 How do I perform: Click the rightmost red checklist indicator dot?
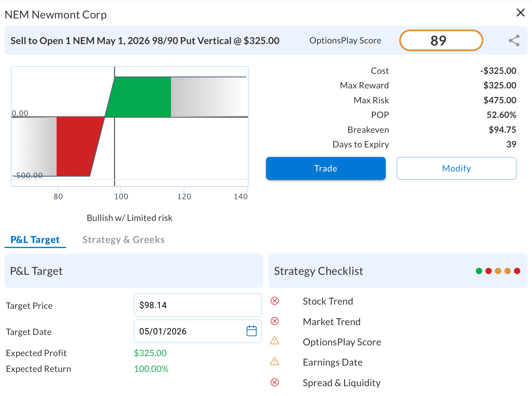(x=517, y=271)
